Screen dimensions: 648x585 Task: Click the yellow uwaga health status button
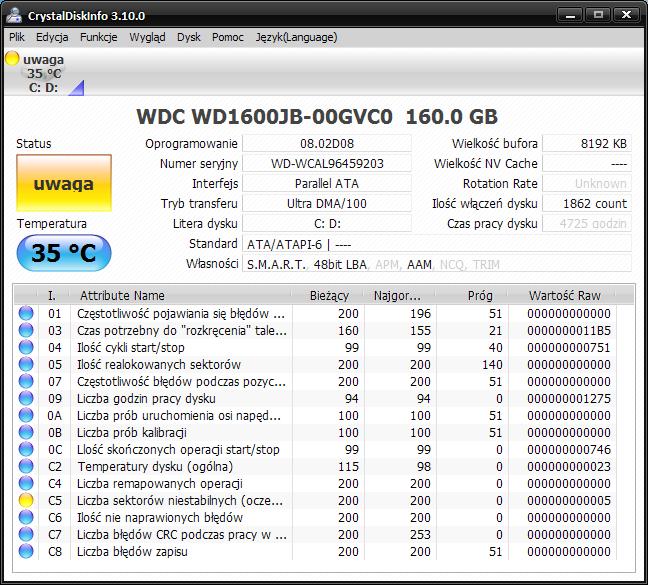coord(64,183)
